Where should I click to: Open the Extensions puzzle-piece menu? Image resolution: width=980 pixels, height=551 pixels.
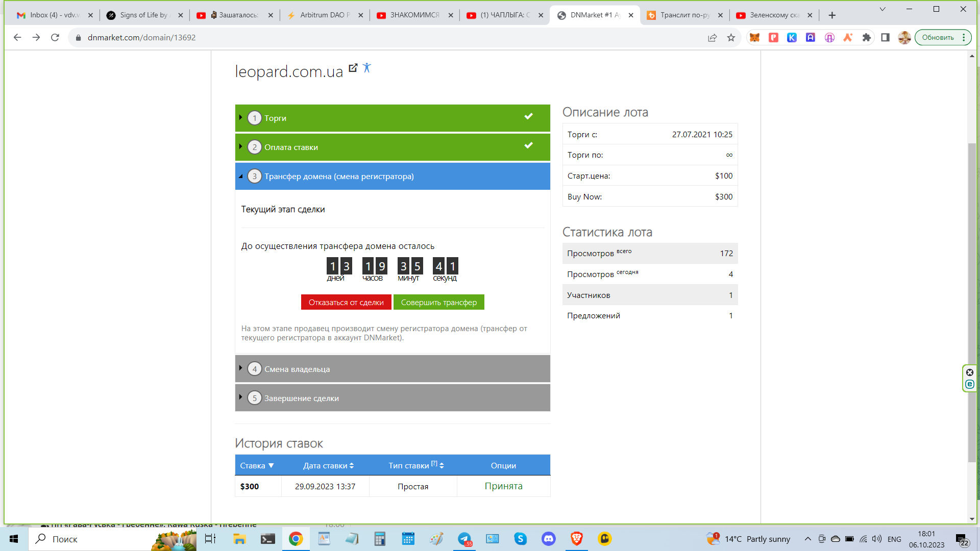coord(866,37)
